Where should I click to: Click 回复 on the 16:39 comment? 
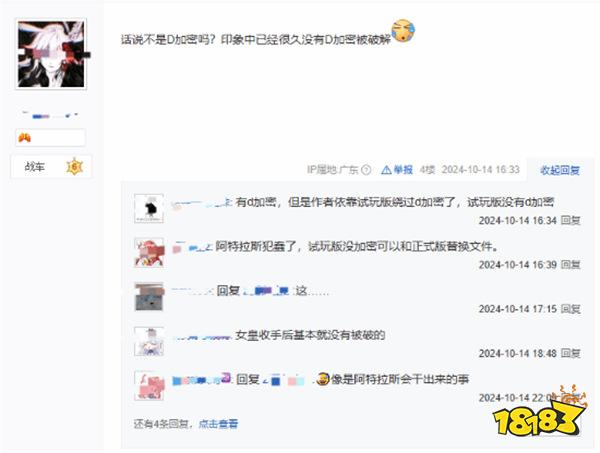click(571, 265)
